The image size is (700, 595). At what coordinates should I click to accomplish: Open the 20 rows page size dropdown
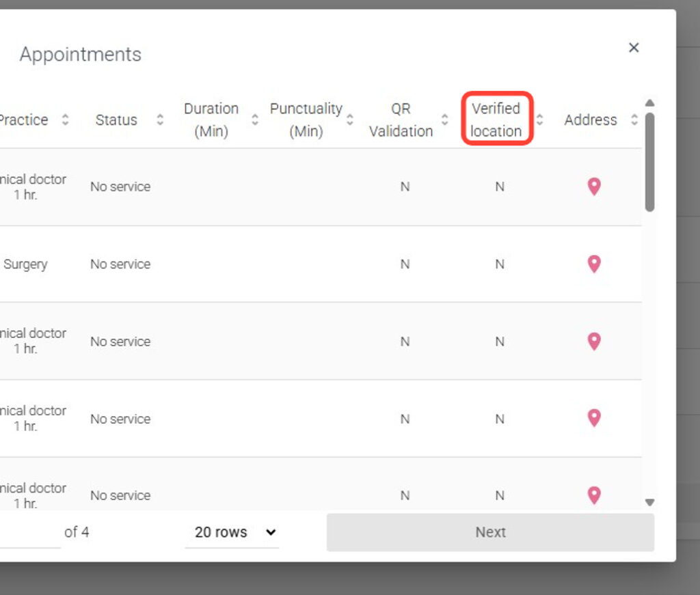pyautogui.click(x=232, y=532)
